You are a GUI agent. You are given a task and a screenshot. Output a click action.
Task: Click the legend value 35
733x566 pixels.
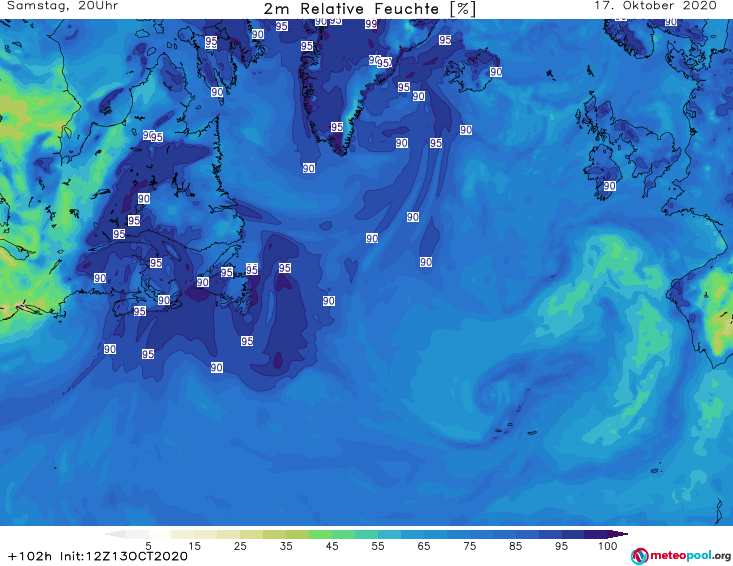point(286,545)
